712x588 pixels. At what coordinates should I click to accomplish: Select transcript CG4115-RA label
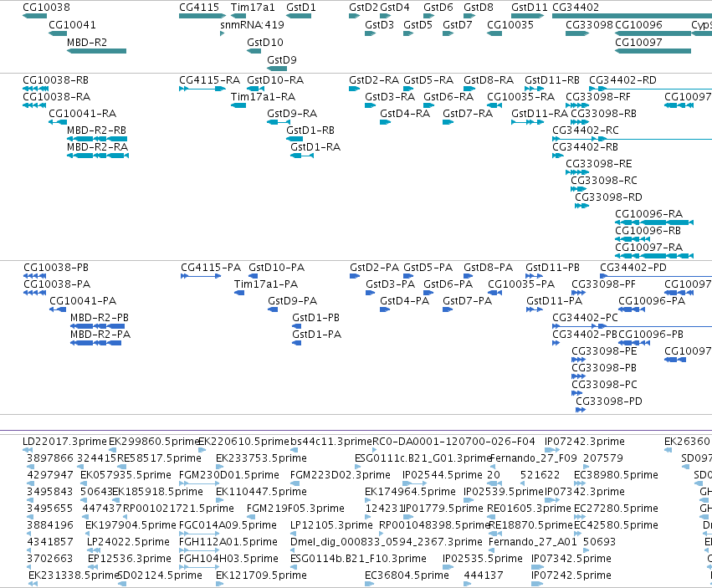[x=209, y=80]
